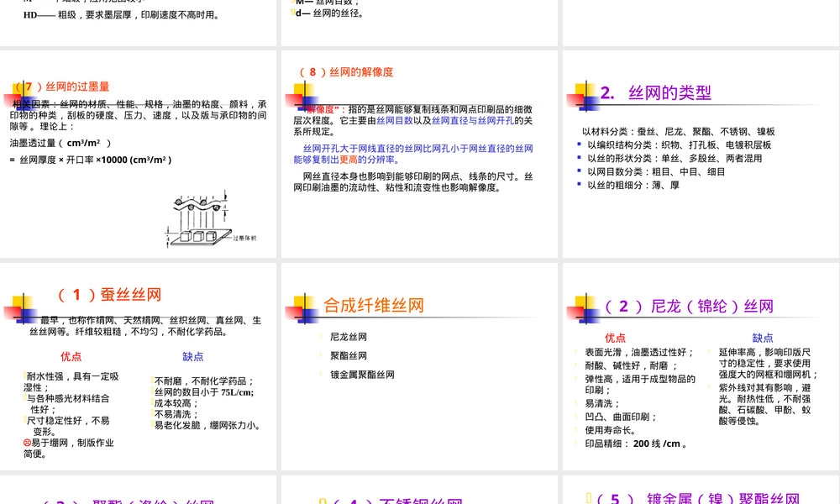The width and height of the screenshot is (840, 504).
Task: Click the item 镀金属聚酯丝网
Action: point(362,375)
